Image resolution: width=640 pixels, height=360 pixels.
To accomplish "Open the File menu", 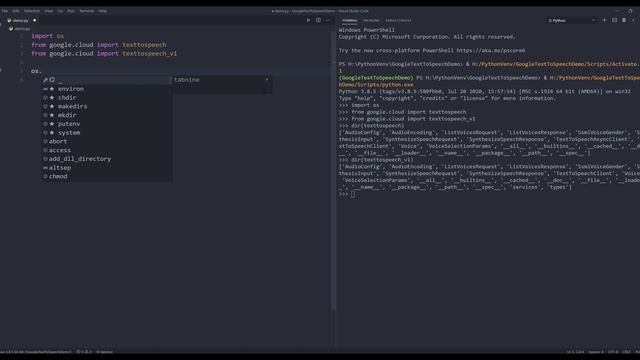I will click(x=5, y=11).
